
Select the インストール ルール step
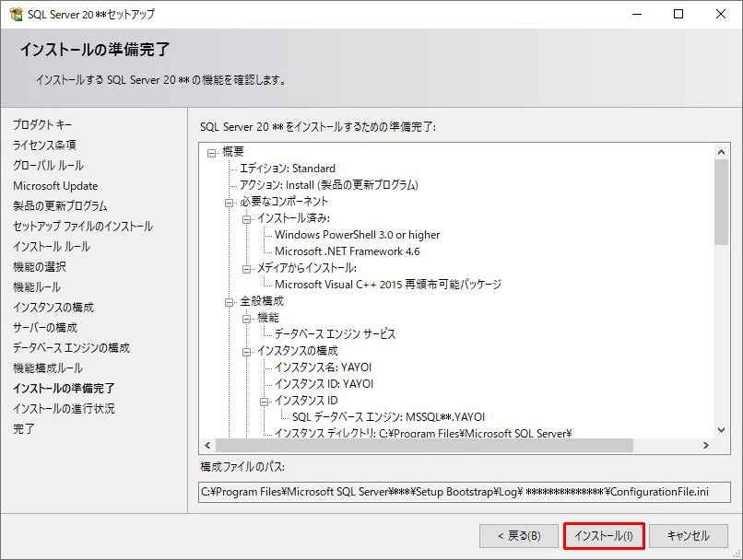52,247
